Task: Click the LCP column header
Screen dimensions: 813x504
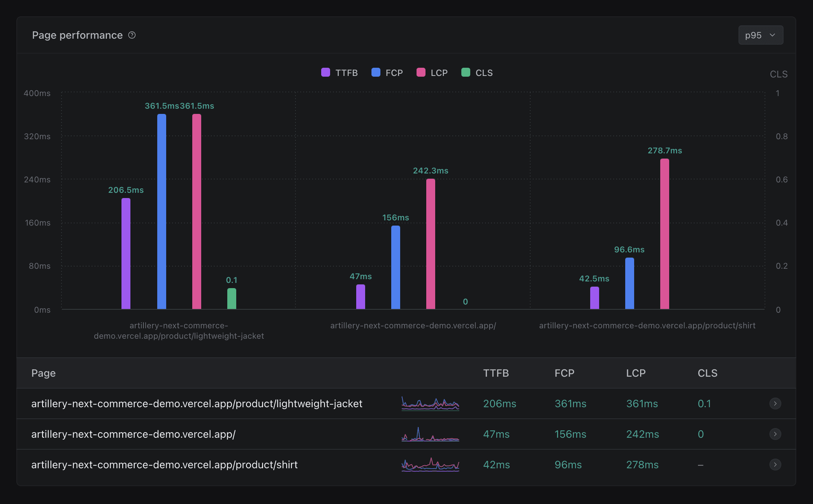Action: (x=636, y=373)
